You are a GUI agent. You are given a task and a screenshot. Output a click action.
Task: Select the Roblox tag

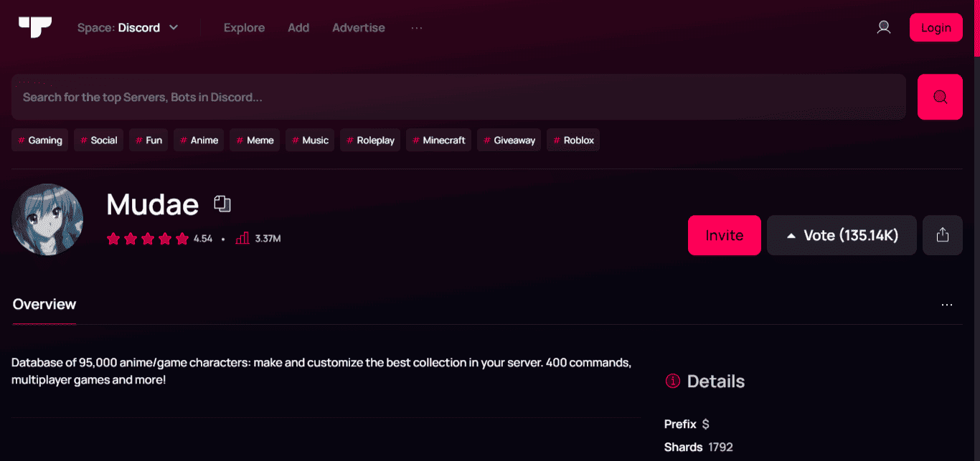click(x=573, y=141)
